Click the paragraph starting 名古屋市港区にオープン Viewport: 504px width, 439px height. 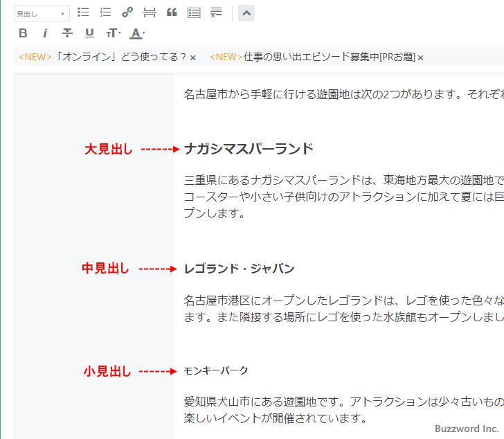[343, 309]
